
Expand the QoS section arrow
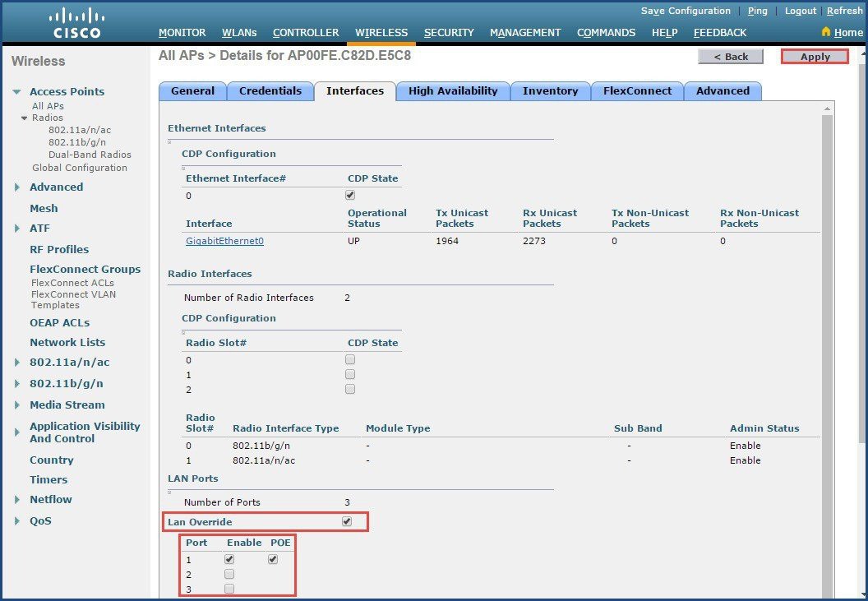[x=17, y=520]
